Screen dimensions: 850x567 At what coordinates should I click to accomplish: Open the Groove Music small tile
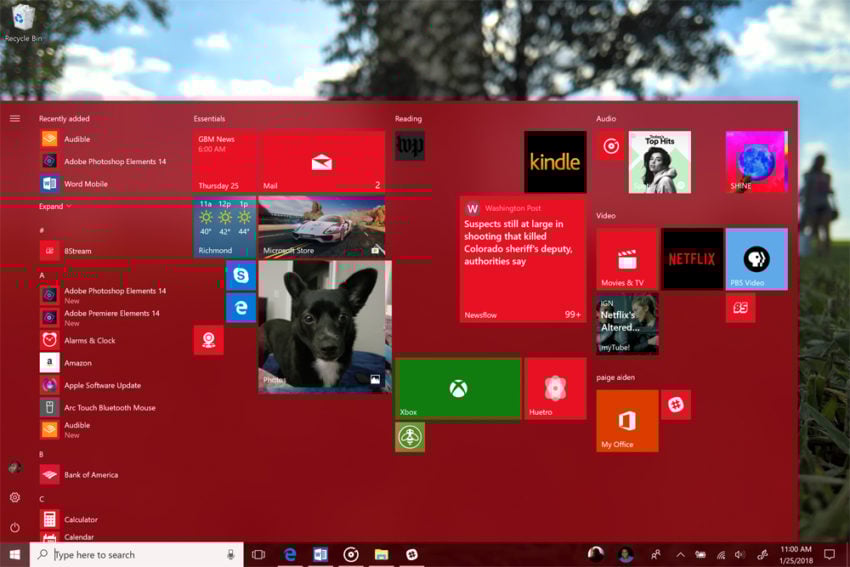coord(611,146)
